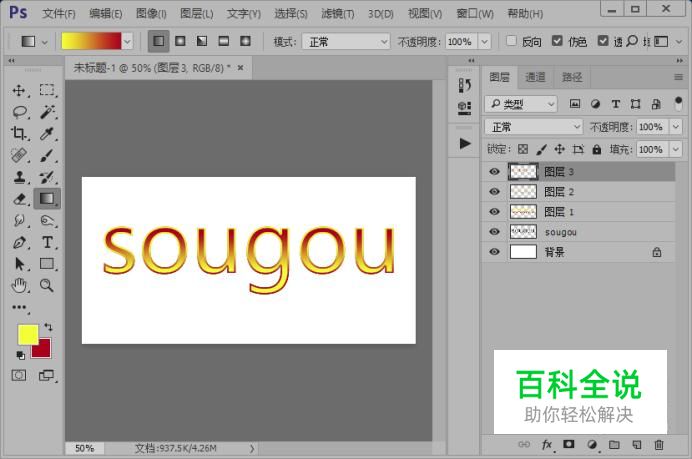Click the background red color swatch
Image resolution: width=692 pixels, height=459 pixels.
[x=44, y=351]
